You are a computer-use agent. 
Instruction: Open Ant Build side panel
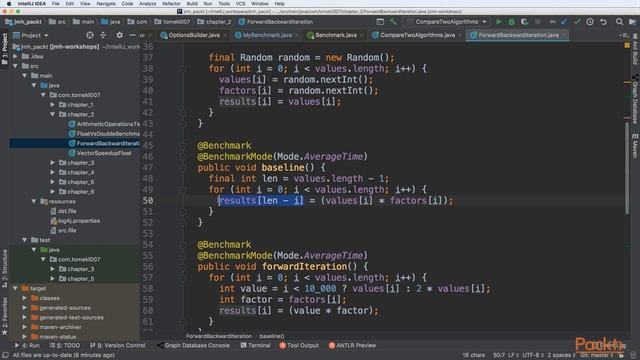click(635, 49)
